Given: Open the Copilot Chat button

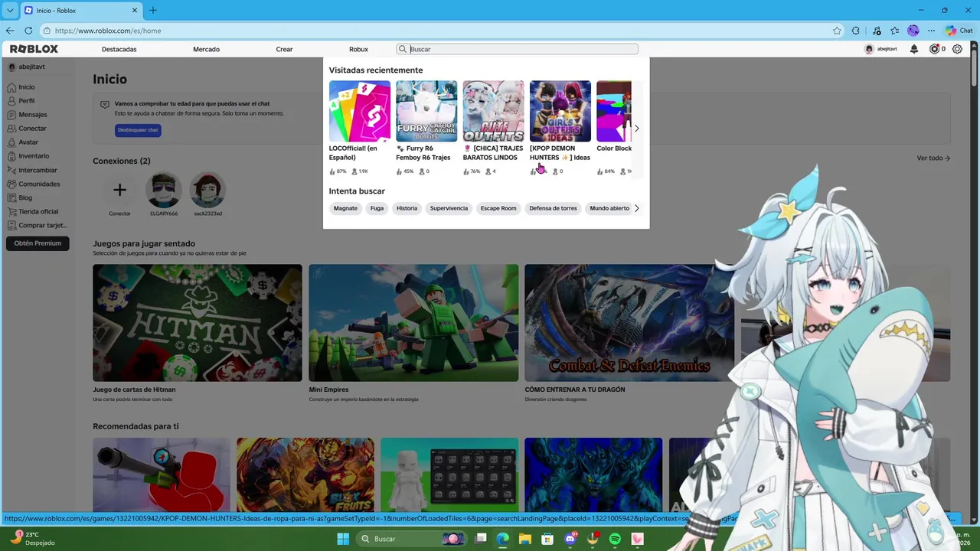Looking at the screenshot, I should (x=959, y=31).
